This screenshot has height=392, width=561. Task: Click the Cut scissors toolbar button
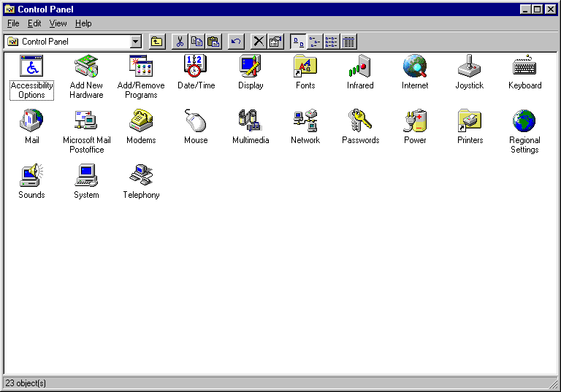pos(180,42)
